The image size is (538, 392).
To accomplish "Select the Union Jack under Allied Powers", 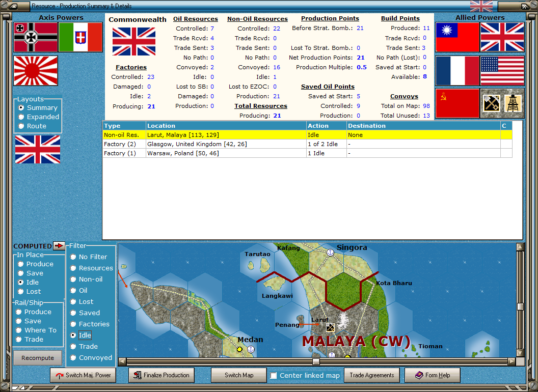I will pyautogui.click(x=502, y=37).
